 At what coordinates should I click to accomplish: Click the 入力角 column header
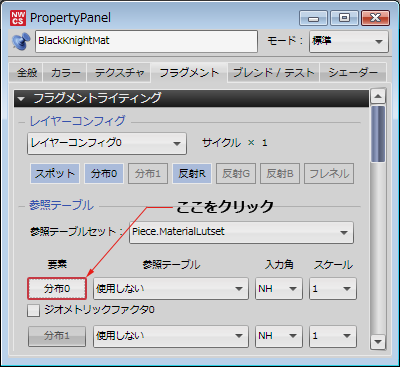pos(279,265)
